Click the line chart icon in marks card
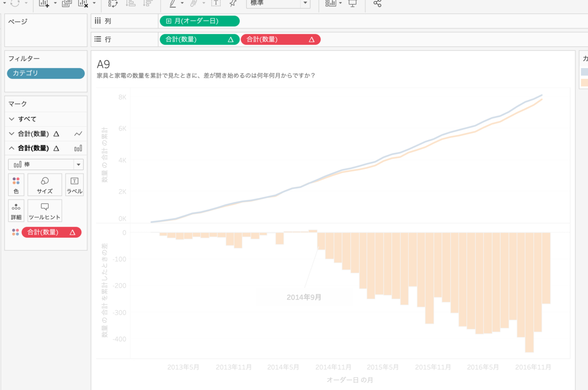Screen dimensions: 588x390 click(78, 134)
